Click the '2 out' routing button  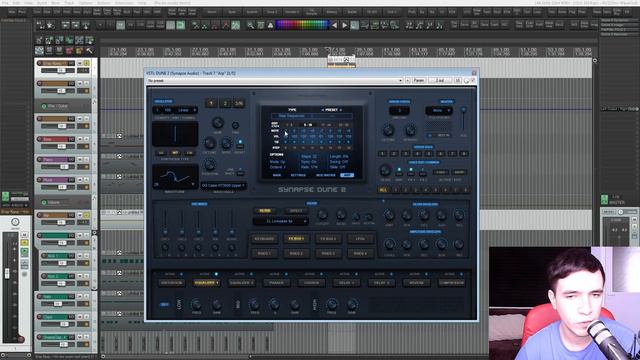(440, 81)
